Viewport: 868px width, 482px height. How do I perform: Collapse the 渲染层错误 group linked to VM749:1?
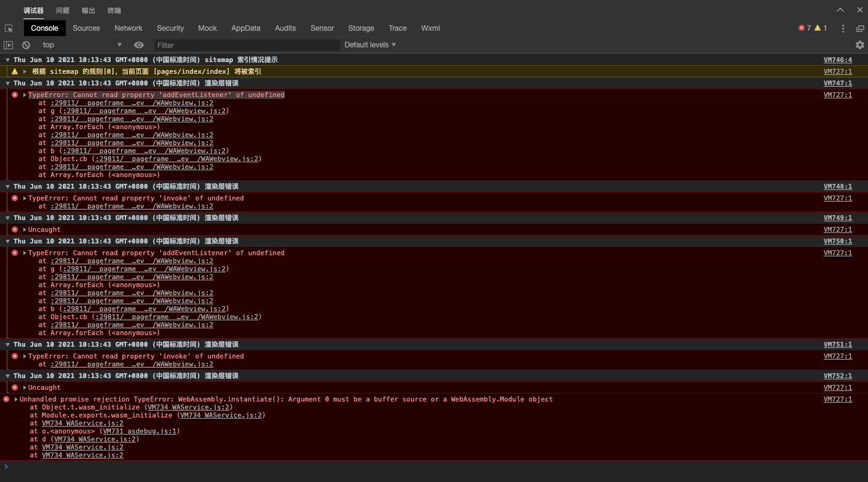click(8, 218)
